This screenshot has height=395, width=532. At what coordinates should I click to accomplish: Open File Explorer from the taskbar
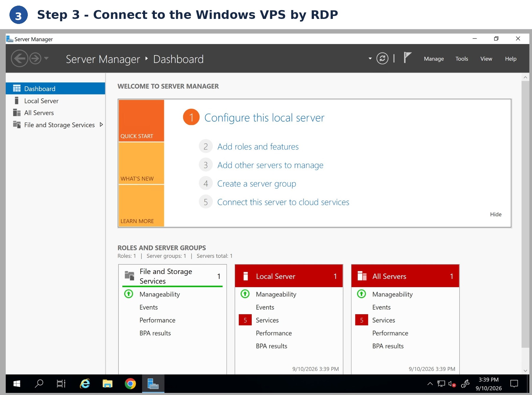(x=107, y=383)
